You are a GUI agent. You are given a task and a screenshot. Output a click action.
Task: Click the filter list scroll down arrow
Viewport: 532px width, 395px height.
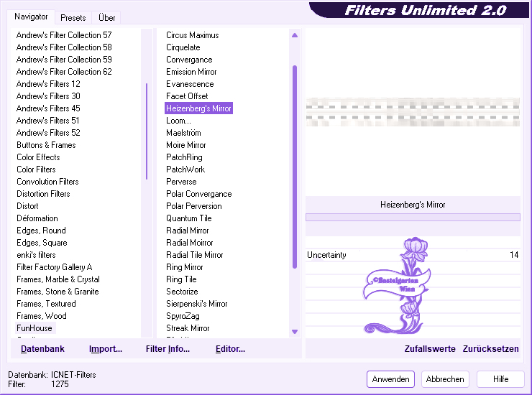295,332
